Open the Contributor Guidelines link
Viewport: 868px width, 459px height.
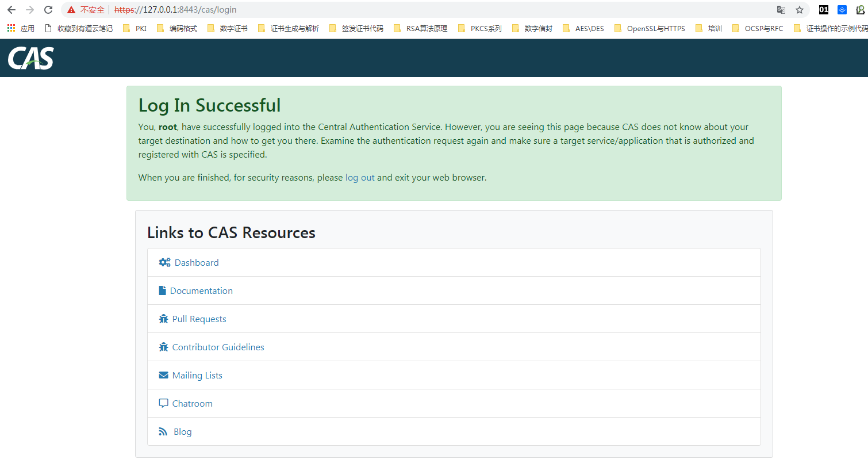click(x=218, y=347)
